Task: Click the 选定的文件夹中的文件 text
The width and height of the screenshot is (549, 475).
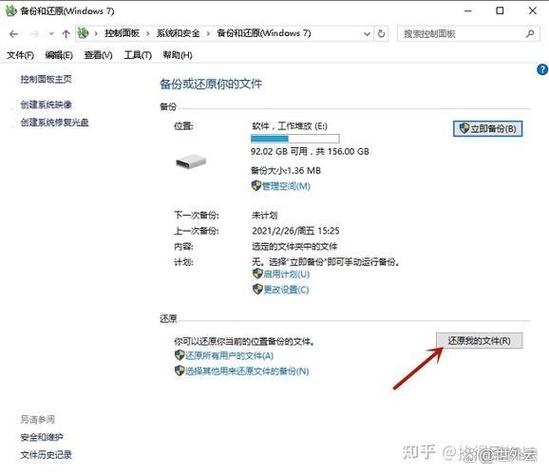Action: click(x=294, y=246)
